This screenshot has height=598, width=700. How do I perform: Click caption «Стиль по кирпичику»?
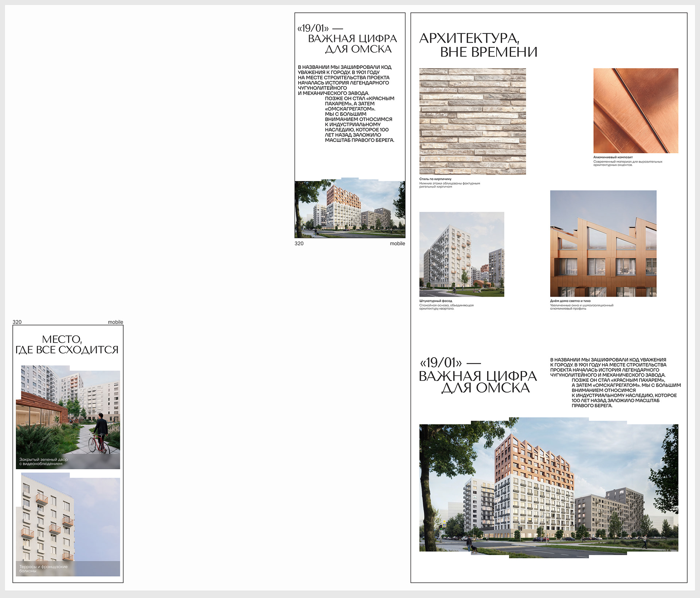coord(435,179)
